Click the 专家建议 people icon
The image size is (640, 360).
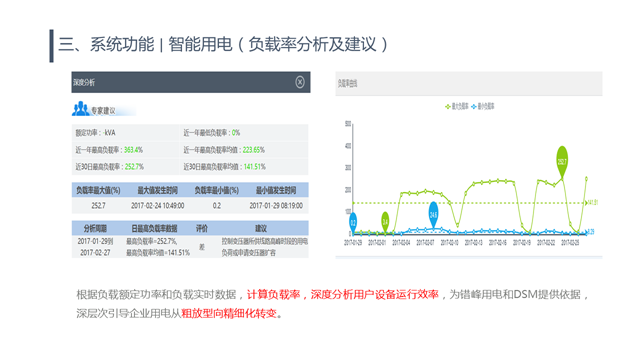(x=80, y=109)
